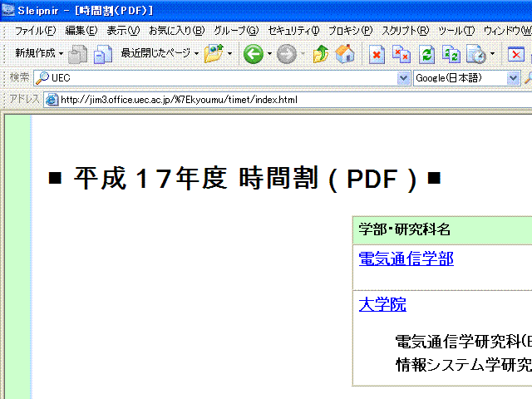The image size is (532, 399).
Task: Click the green Refresh page icon
Action: (426, 55)
